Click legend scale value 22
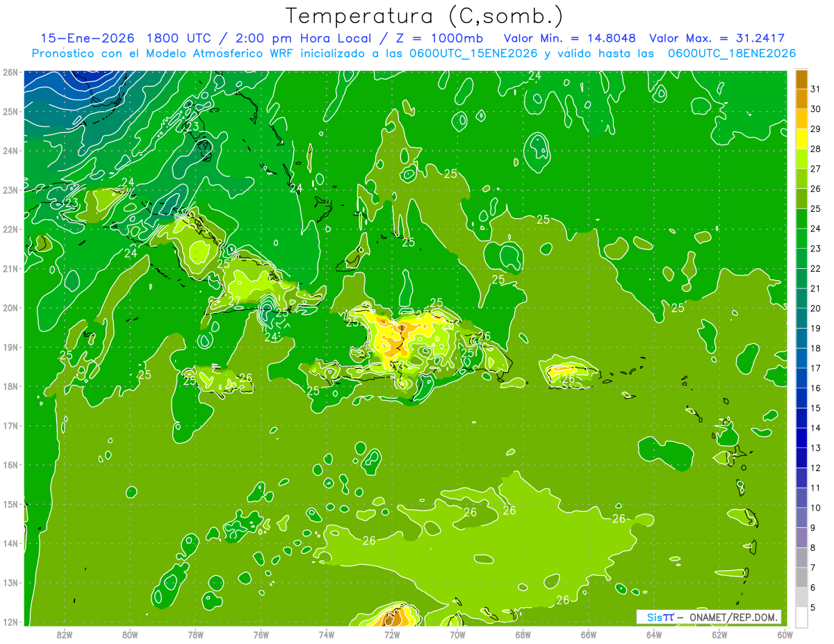 click(816, 268)
